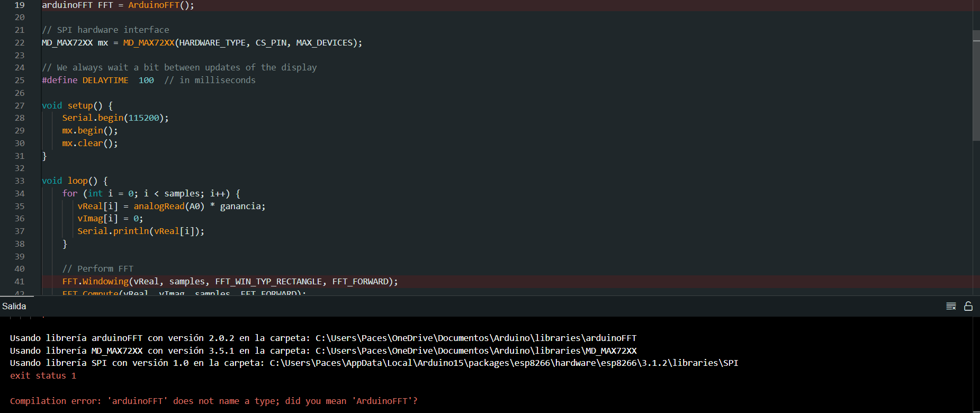Click the 'void loop() {' line
This screenshot has height=413, width=980.
(x=75, y=181)
